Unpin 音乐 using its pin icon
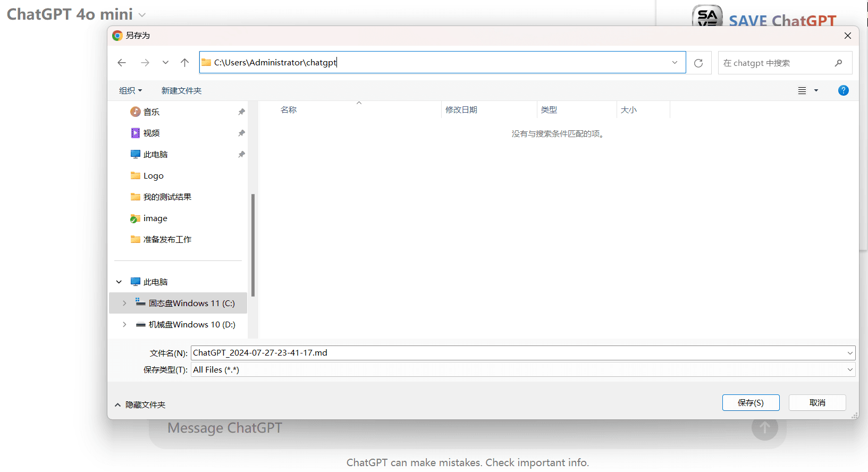Screen dimensions: 868x472 coord(241,112)
